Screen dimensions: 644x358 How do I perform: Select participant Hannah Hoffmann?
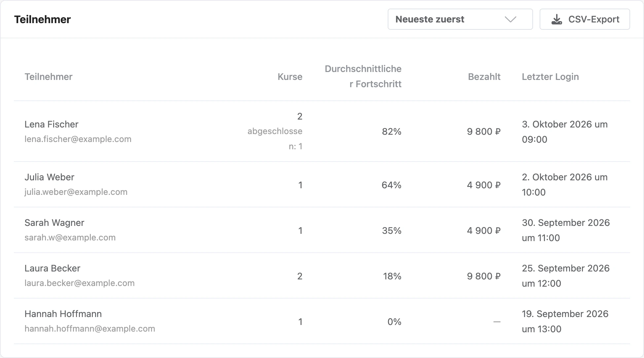[x=63, y=314]
